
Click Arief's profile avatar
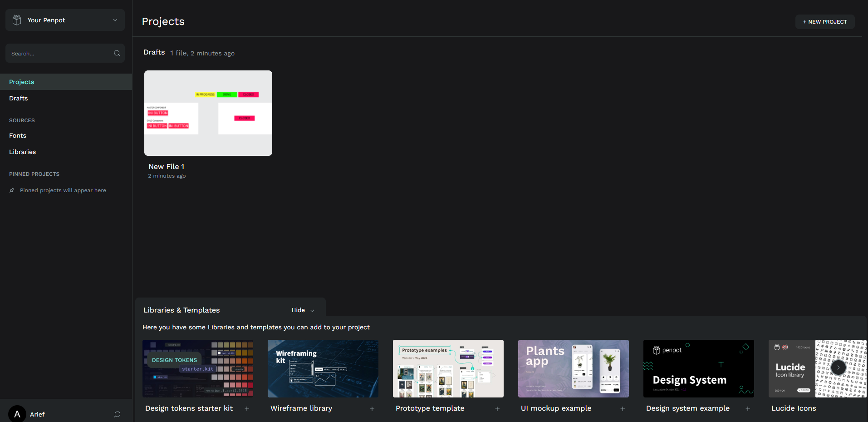tap(17, 414)
